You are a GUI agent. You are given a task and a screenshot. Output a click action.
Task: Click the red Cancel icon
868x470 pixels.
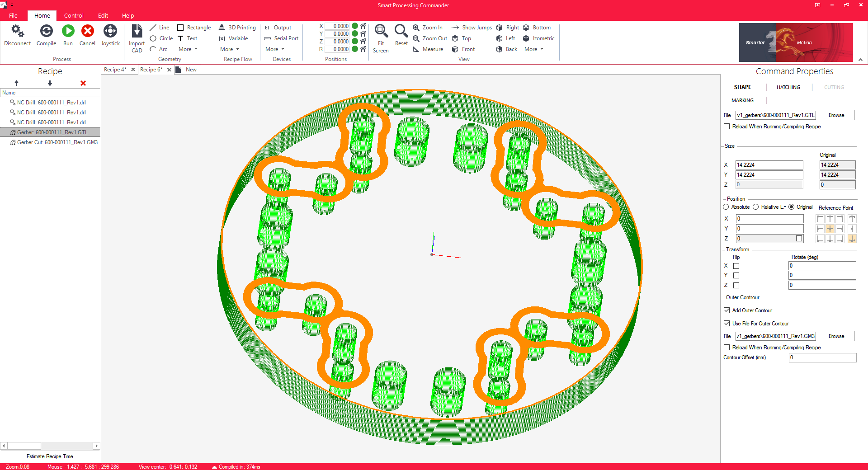(x=87, y=32)
